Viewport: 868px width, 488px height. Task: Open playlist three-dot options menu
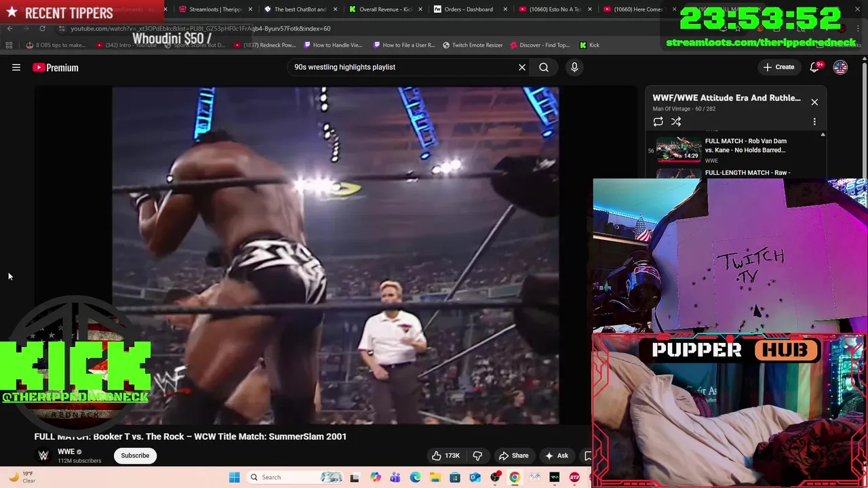(814, 121)
